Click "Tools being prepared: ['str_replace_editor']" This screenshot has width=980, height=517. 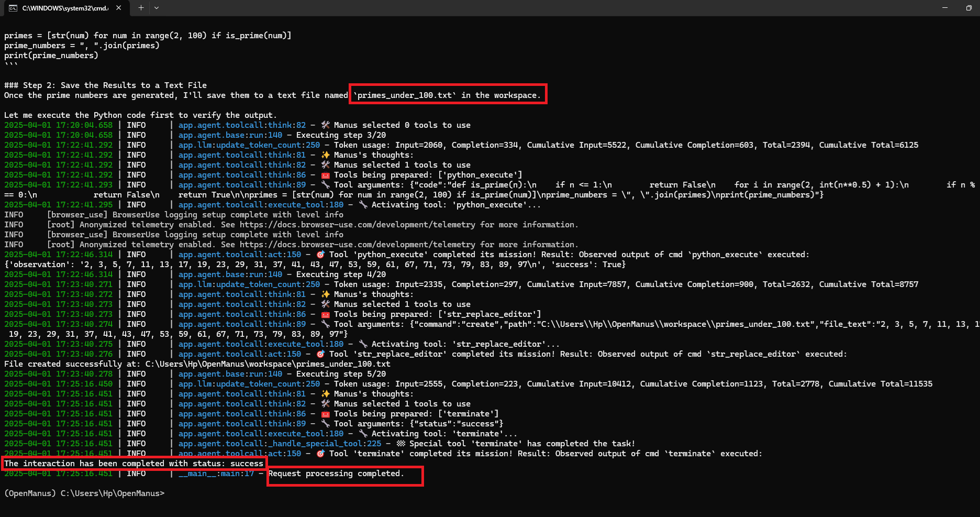coord(437,314)
